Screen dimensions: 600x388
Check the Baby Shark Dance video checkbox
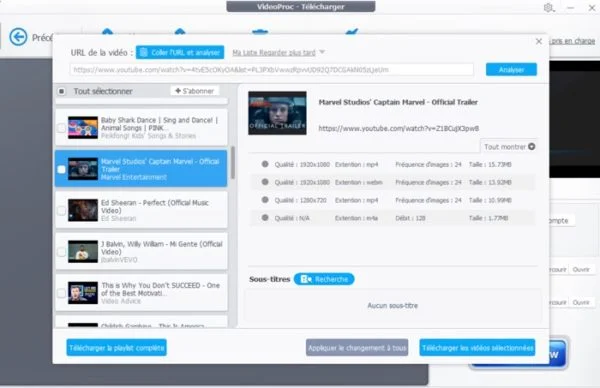[61, 128]
